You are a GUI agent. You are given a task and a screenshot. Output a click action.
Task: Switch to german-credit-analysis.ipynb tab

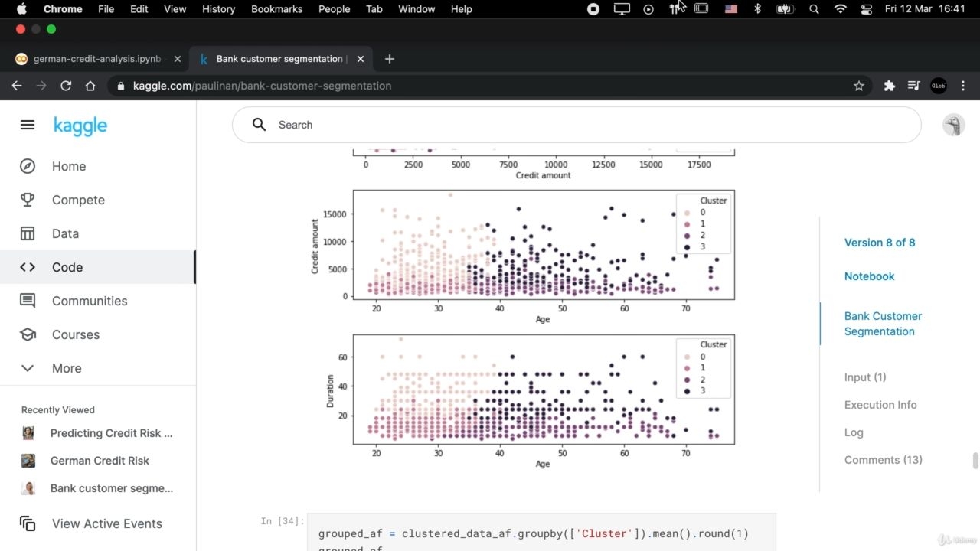97,59
